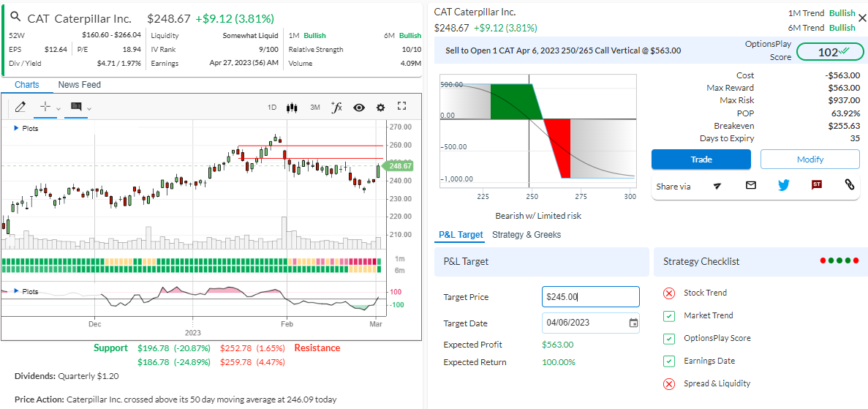Open the P&L Target tab

coord(461,234)
